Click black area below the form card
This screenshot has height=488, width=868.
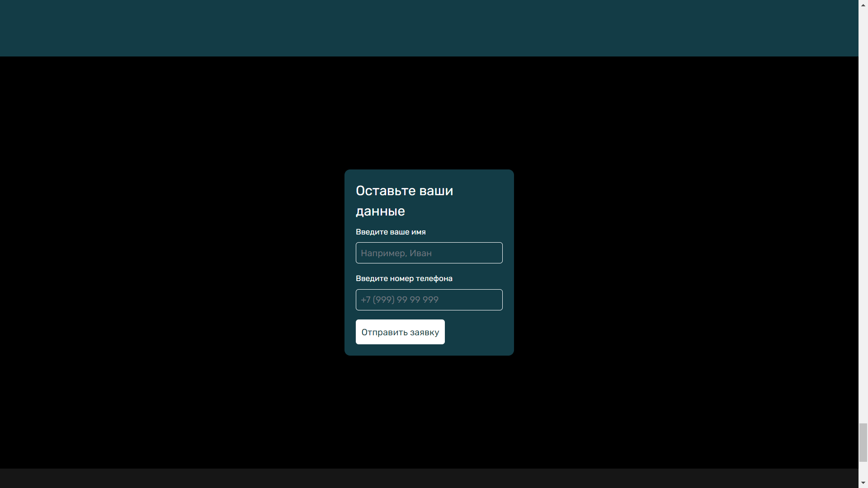(429, 412)
